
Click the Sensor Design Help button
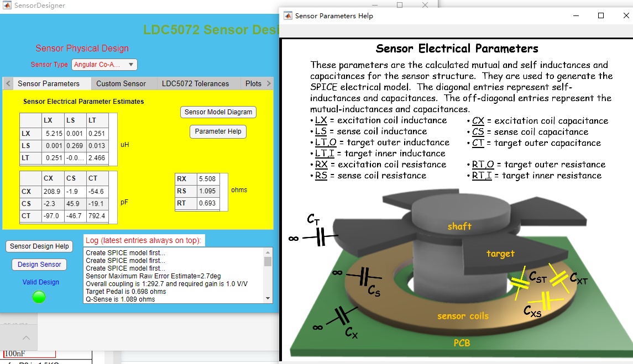coord(40,246)
